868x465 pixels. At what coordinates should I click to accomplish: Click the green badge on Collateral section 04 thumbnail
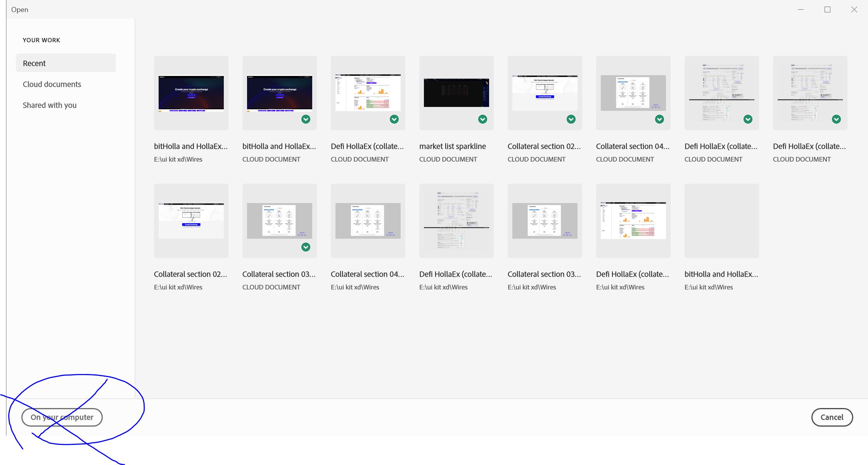pos(659,119)
